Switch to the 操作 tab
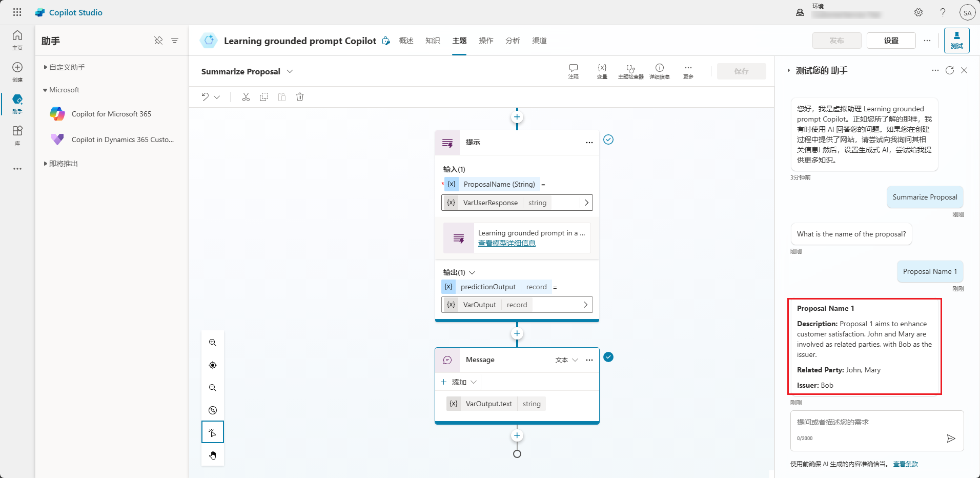The image size is (980, 478). pyautogui.click(x=486, y=41)
